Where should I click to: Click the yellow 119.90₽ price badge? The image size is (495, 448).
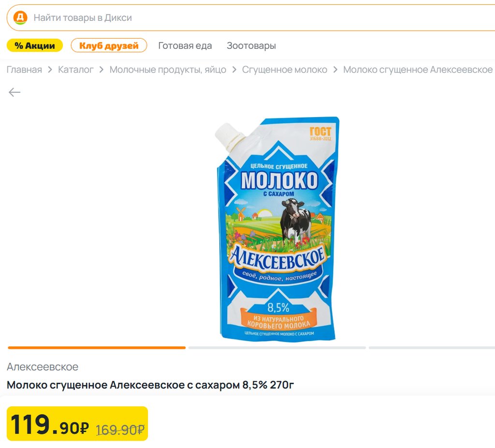point(77,424)
